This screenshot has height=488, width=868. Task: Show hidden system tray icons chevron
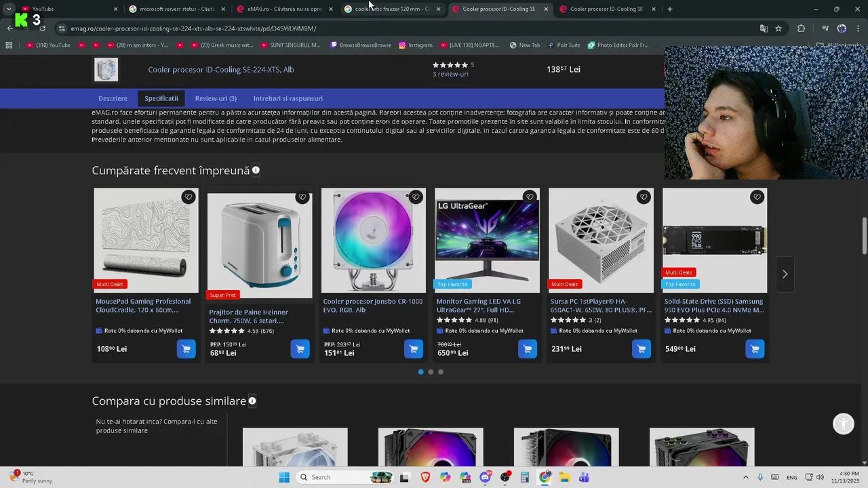[x=746, y=477]
